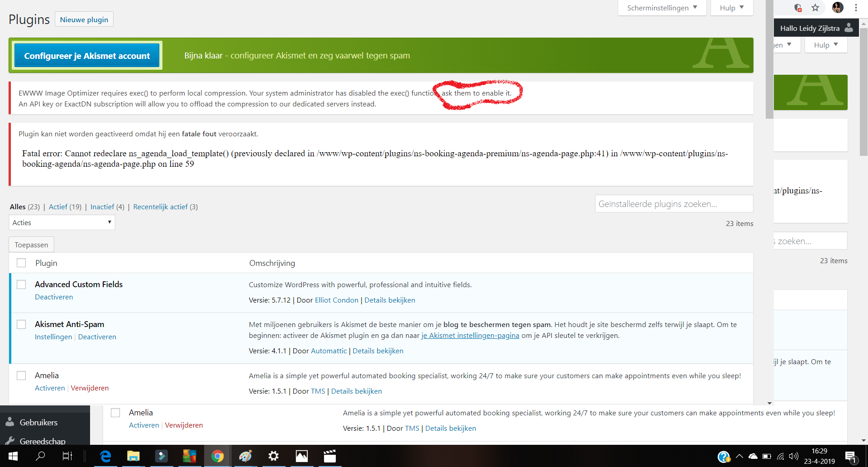Image resolution: width=868 pixels, height=467 pixels.
Task: Open Gereedschap in the admin sidebar
Action: pyautogui.click(x=43, y=441)
